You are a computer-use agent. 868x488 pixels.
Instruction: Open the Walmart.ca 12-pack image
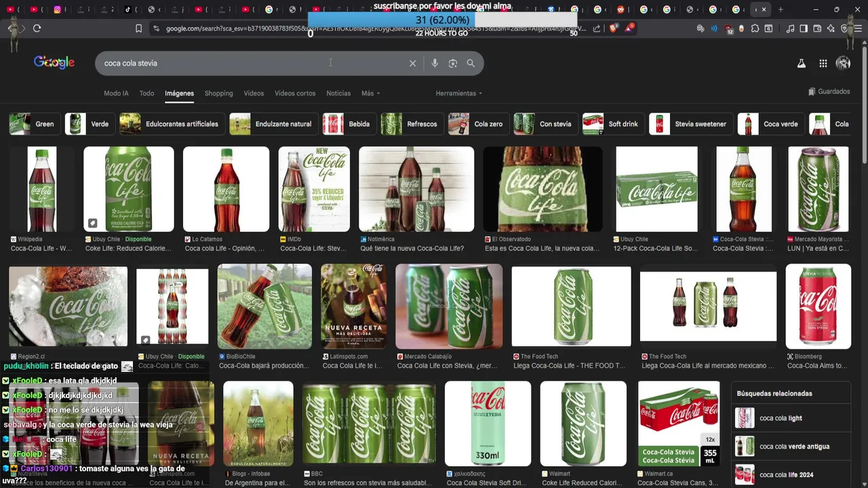(679, 424)
